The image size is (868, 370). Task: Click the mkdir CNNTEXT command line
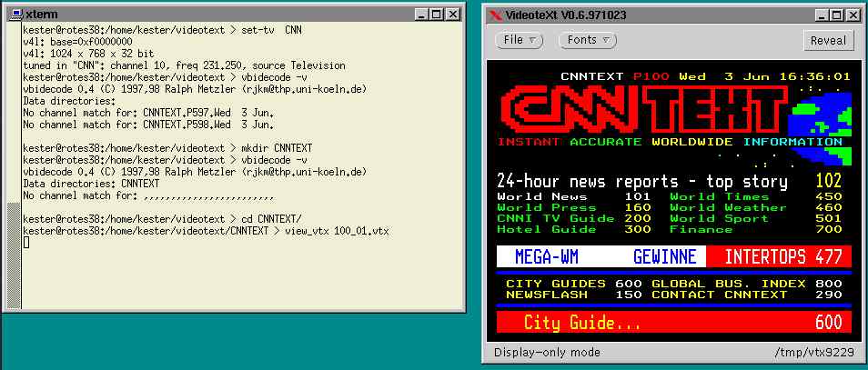tap(167, 148)
